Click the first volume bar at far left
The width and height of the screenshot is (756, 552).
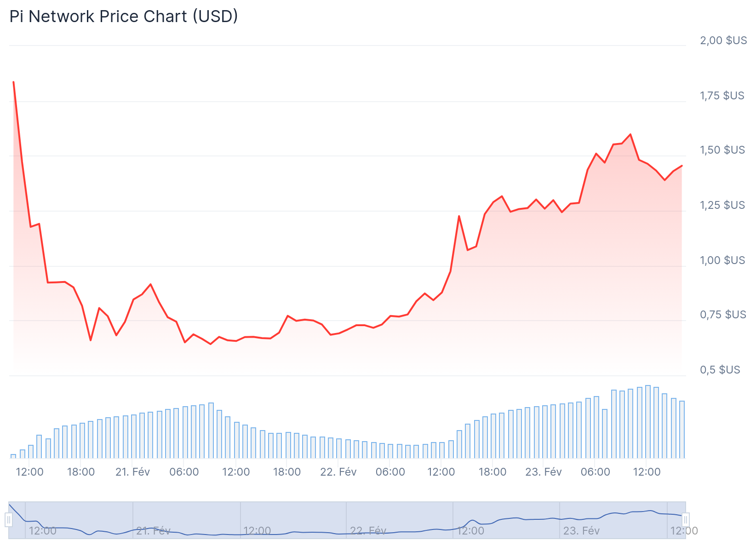(13, 456)
